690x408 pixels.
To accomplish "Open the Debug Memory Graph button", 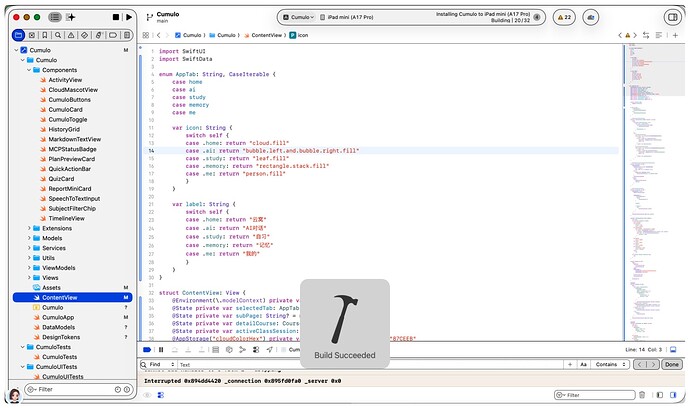I will tap(242, 349).
